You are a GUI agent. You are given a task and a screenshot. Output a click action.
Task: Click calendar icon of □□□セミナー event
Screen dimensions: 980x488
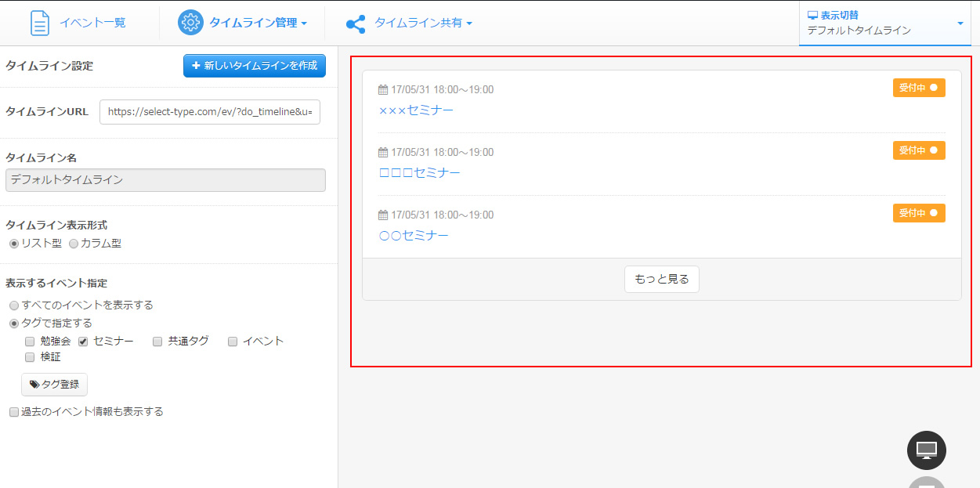(x=383, y=153)
